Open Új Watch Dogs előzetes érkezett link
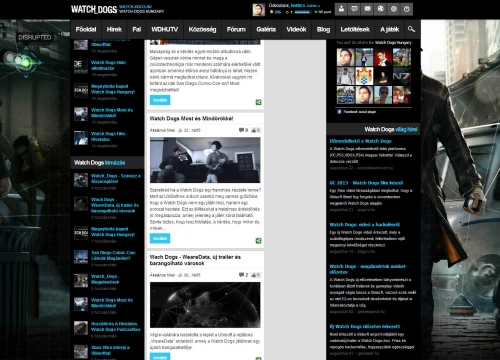The width and height of the screenshot is (500, 360). point(365,326)
